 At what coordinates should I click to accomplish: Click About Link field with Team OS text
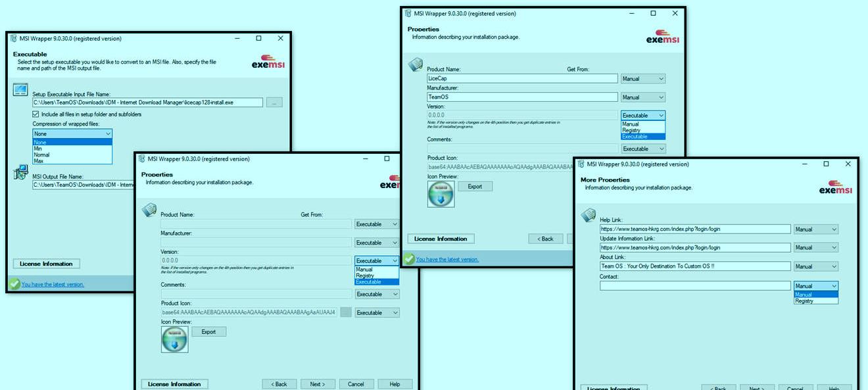[695, 266]
